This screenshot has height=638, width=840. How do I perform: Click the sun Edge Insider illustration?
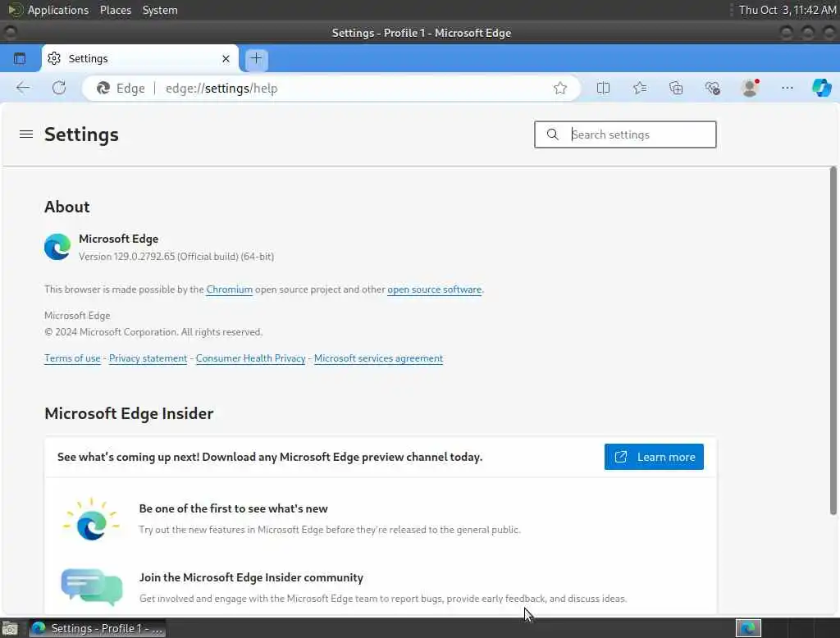click(91, 519)
